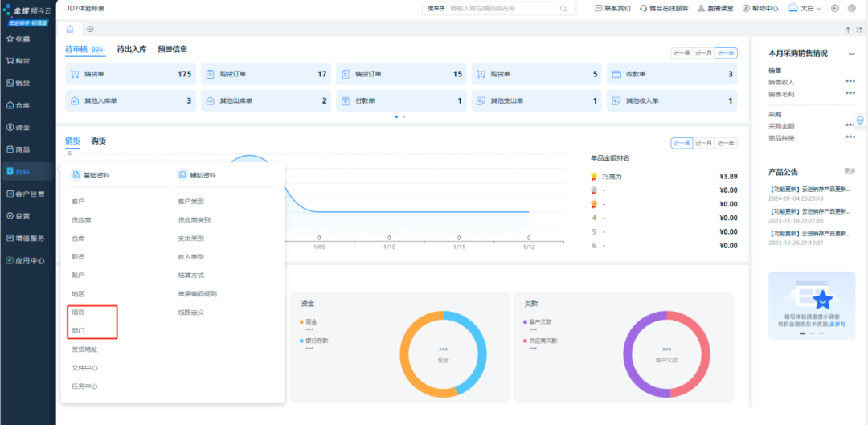This screenshot has width=868, height=425.
Task: Click the 现金 orange legend item
Action: pos(310,321)
